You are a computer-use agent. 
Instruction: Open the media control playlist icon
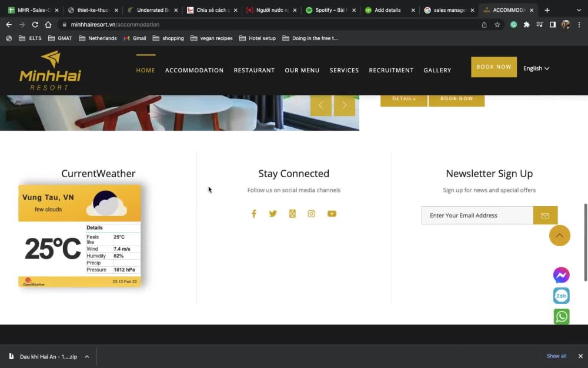[x=539, y=24]
